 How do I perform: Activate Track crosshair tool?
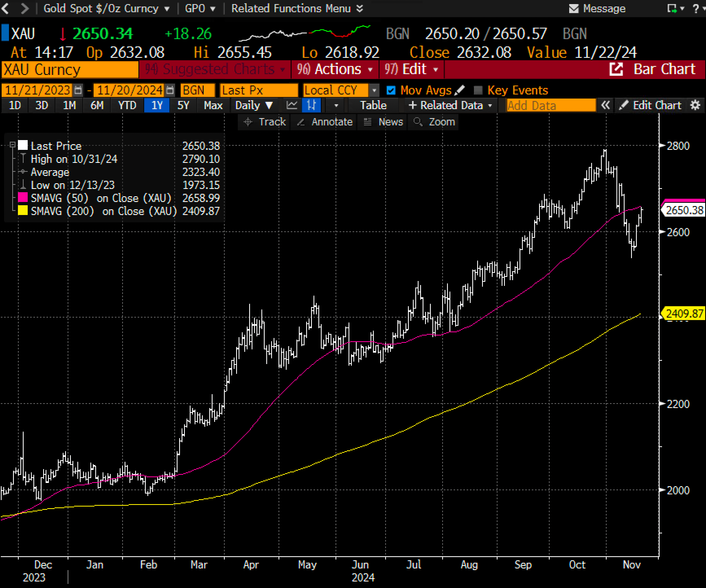click(x=264, y=122)
